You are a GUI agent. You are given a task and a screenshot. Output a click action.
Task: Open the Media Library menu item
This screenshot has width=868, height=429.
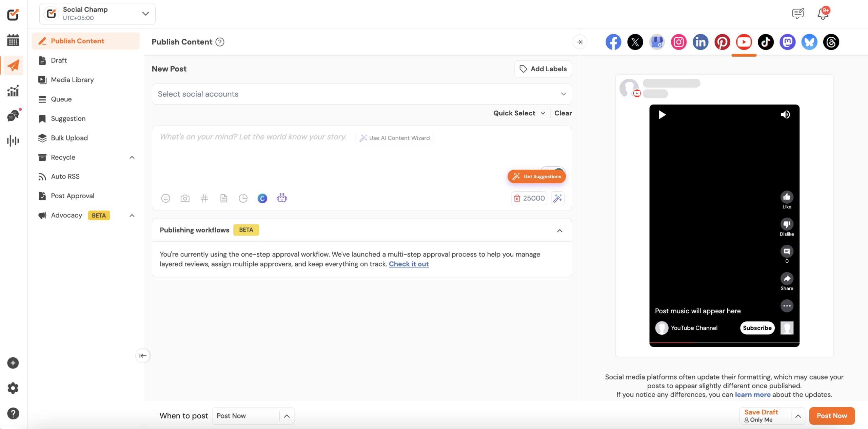tap(72, 80)
